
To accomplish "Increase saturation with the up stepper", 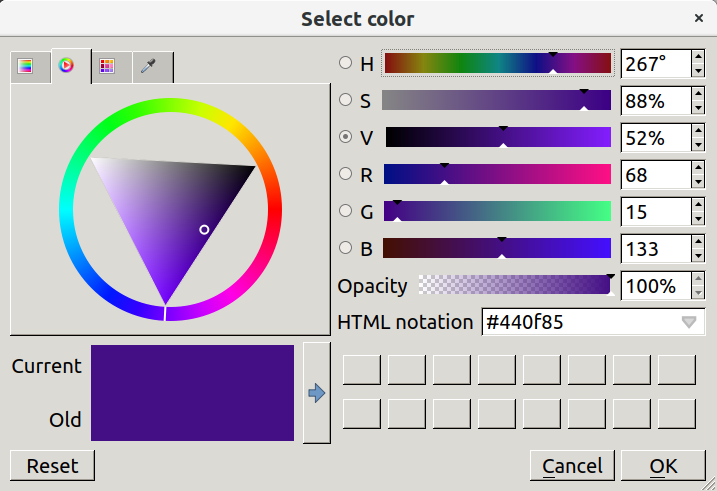I will click(698, 94).
